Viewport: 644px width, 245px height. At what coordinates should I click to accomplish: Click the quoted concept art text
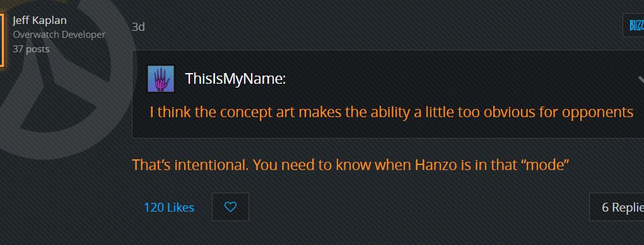392,112
